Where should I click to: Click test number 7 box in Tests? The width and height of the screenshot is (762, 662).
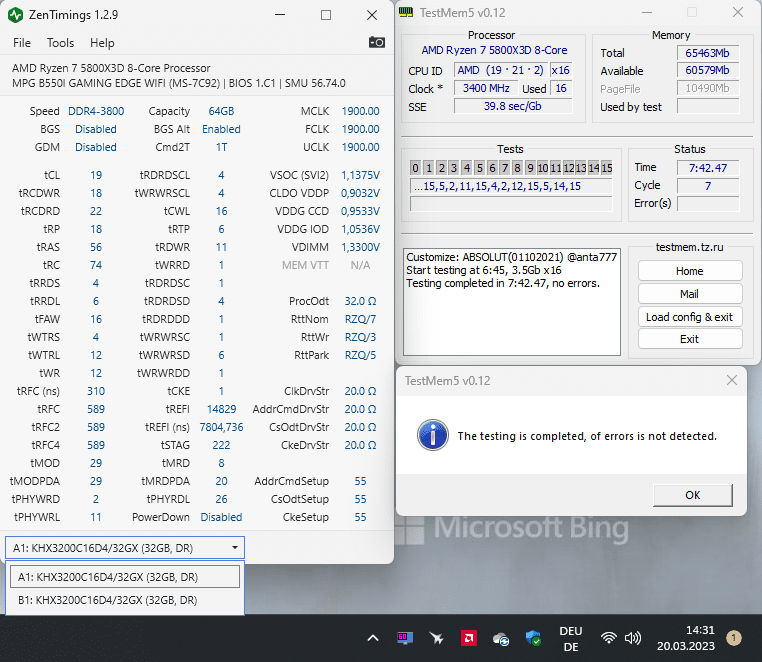tap(505, 168)
